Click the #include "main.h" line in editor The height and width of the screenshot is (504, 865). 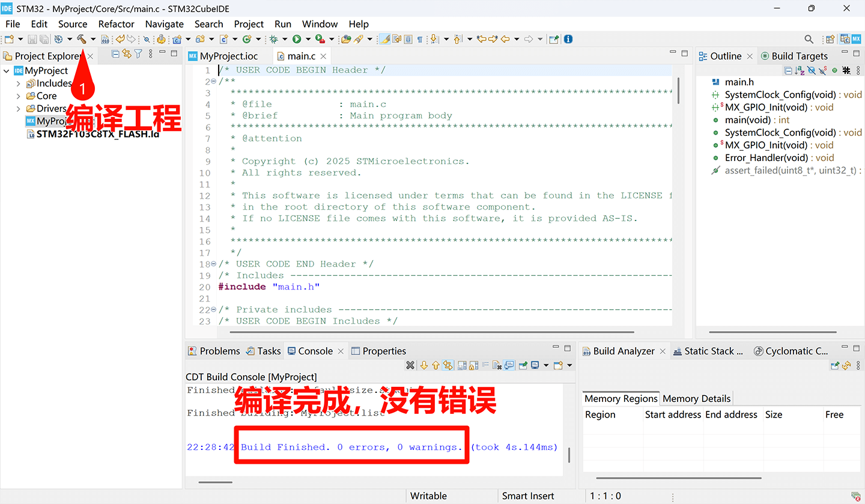tap(269, 287)
